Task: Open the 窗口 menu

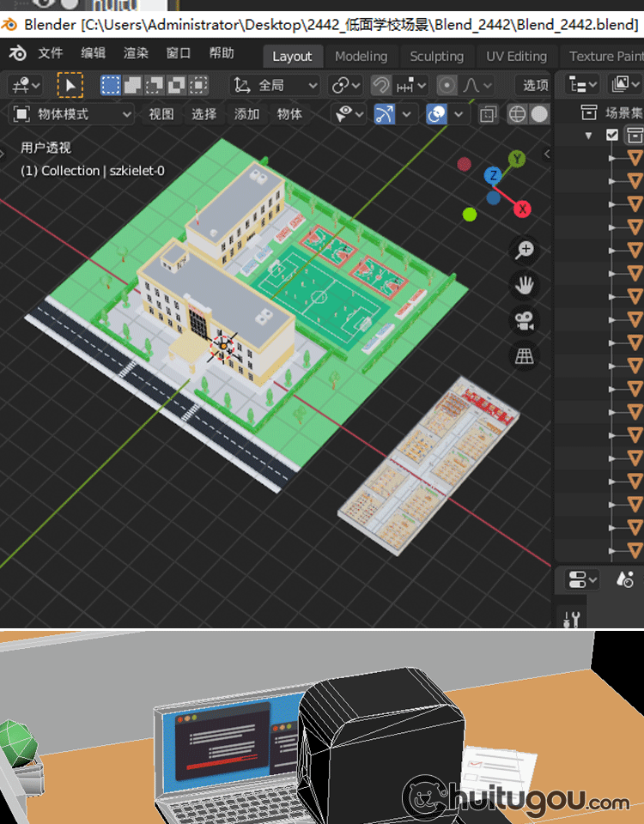Action: point(179,53)
